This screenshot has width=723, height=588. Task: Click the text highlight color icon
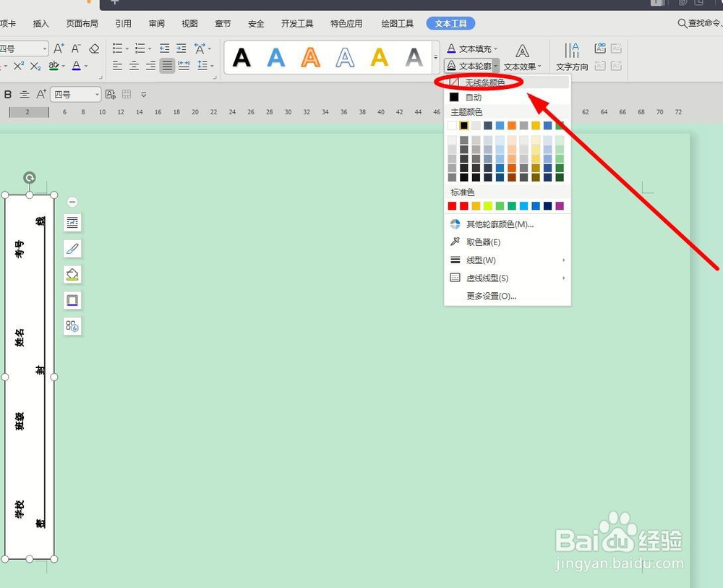54,66
